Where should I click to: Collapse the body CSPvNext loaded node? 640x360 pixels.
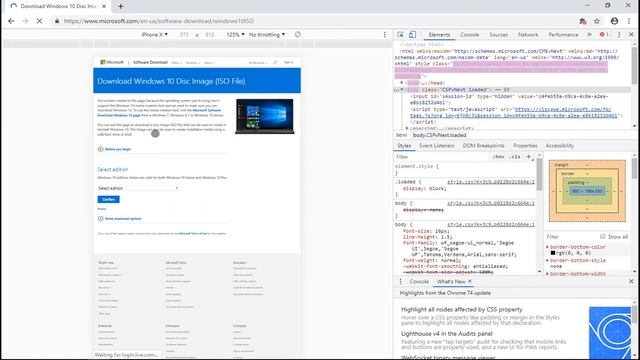(x=402, y=89)
